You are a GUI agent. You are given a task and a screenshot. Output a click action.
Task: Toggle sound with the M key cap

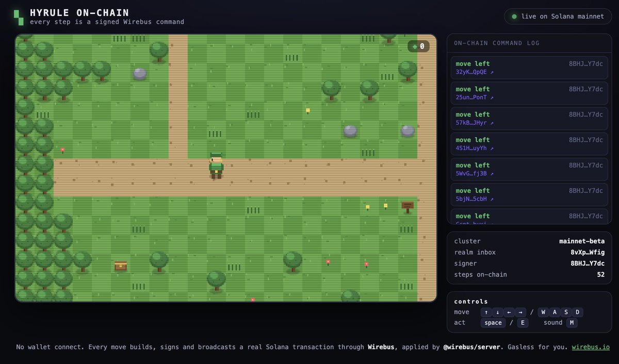click(x=572, y=323)
